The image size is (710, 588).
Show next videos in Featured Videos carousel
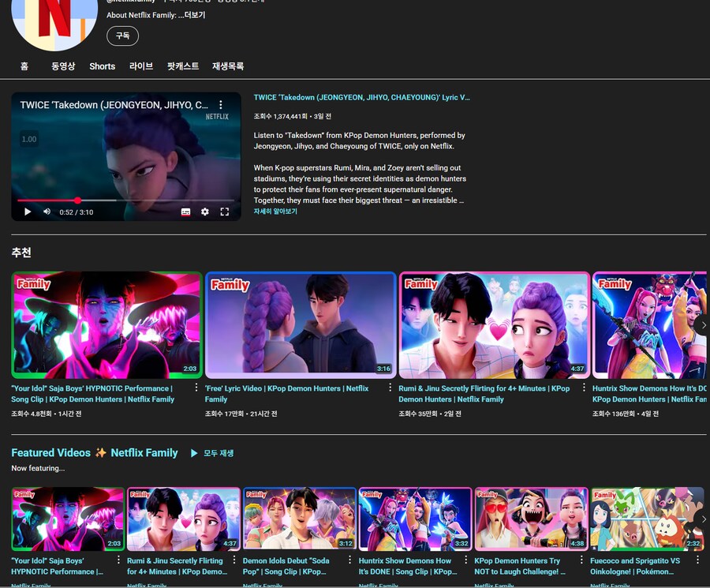click(x=703, y=519)
